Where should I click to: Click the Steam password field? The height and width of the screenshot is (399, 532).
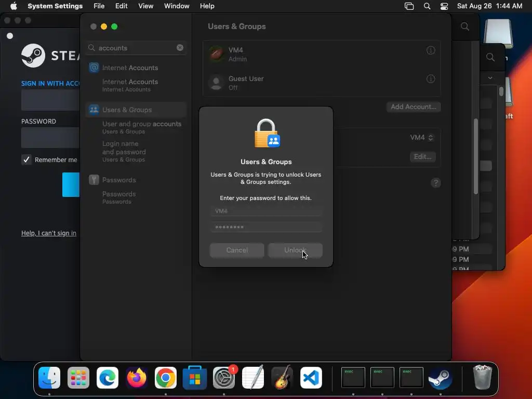click(x=50, y=137)
